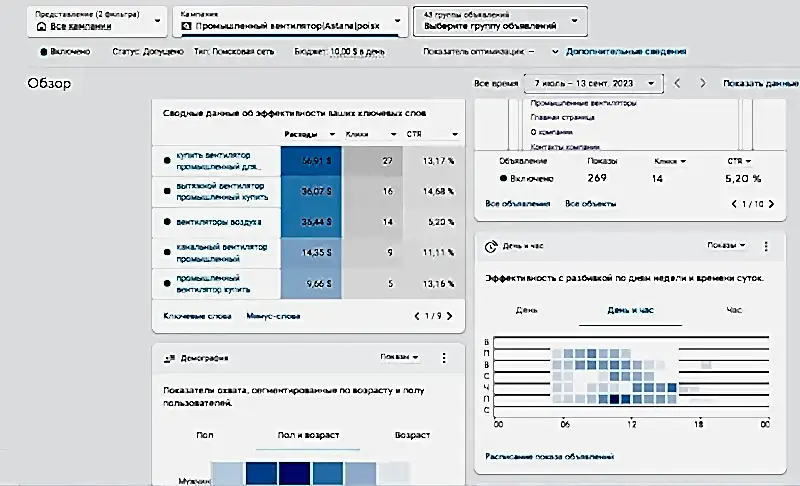Open the CTR column dropdown in keywords card
The height and width of the screenshot is (486, 800).
click(x=455, y=134)
